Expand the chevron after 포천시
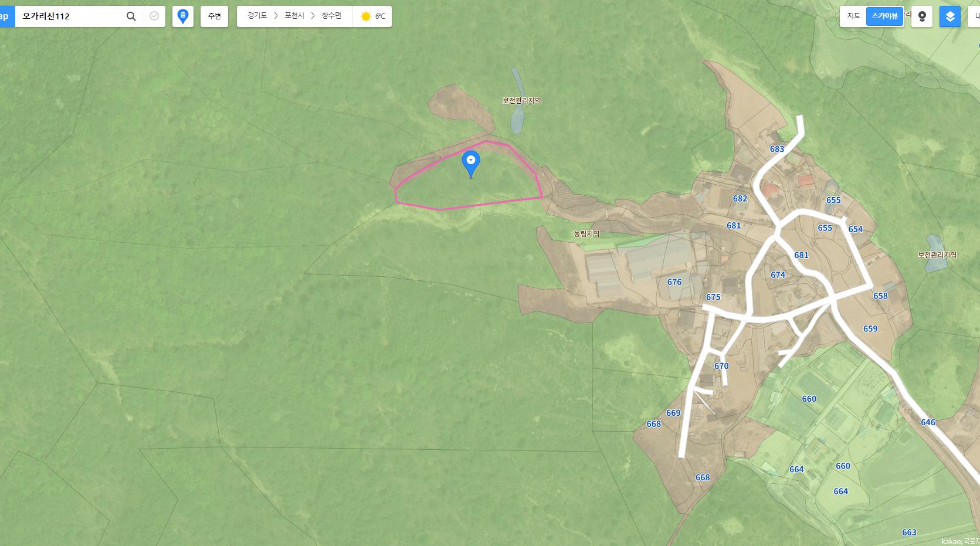This screenshot has width=980, height=546. 313,16
